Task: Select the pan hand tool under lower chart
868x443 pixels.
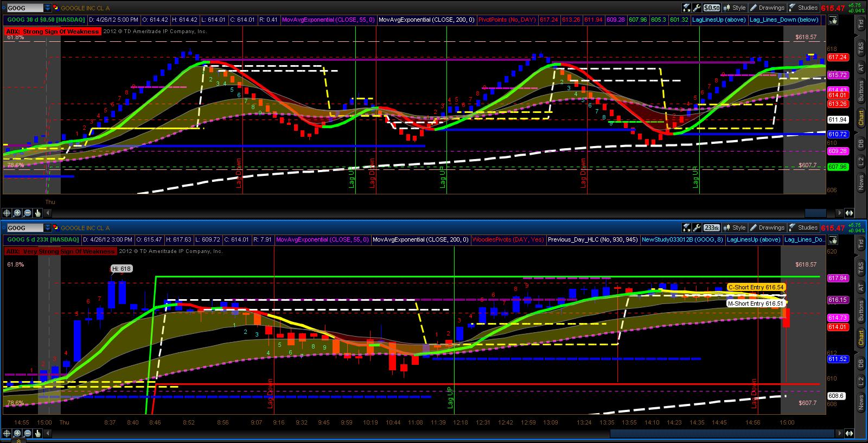Action: tap(38, 433)
